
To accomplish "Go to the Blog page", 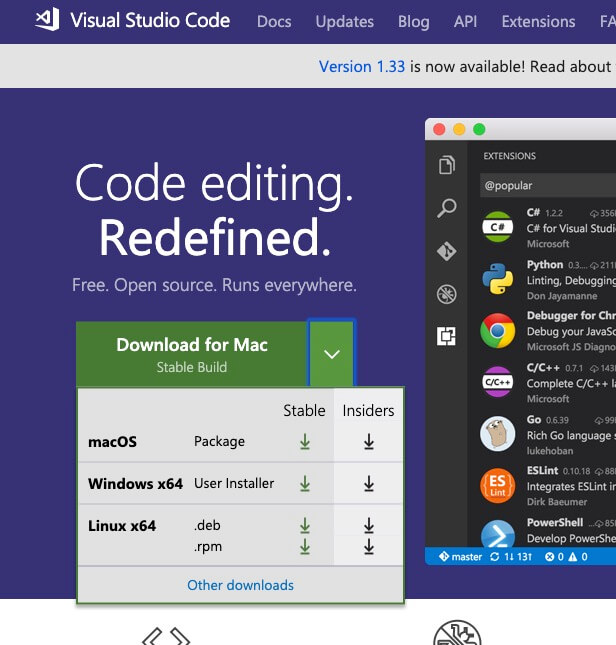I will click(x=413, y=21).
